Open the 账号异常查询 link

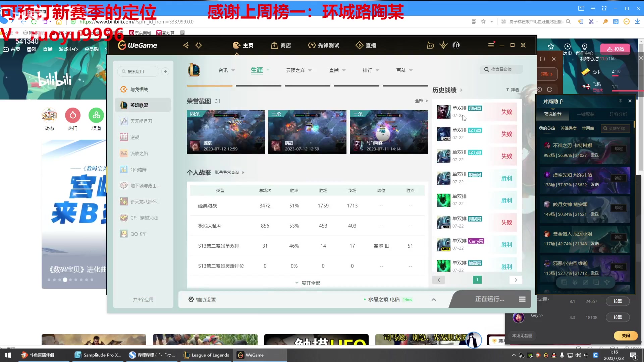(x=229, y=173)
